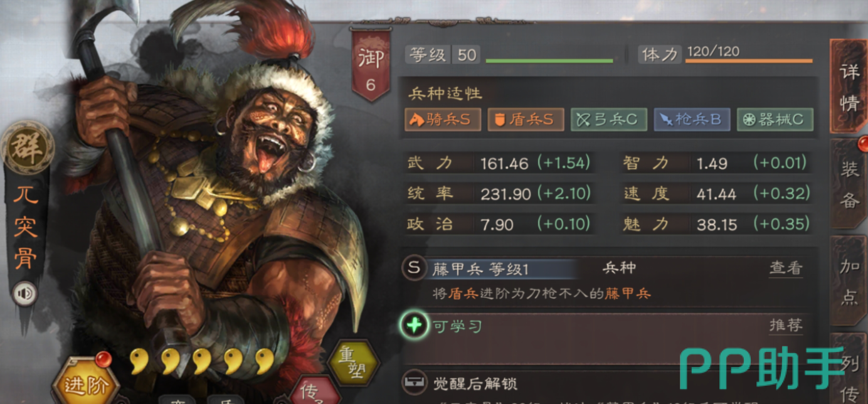Click the S rank 藤甲兵 skill icon

pyautogui.click(x=414, y=268)
